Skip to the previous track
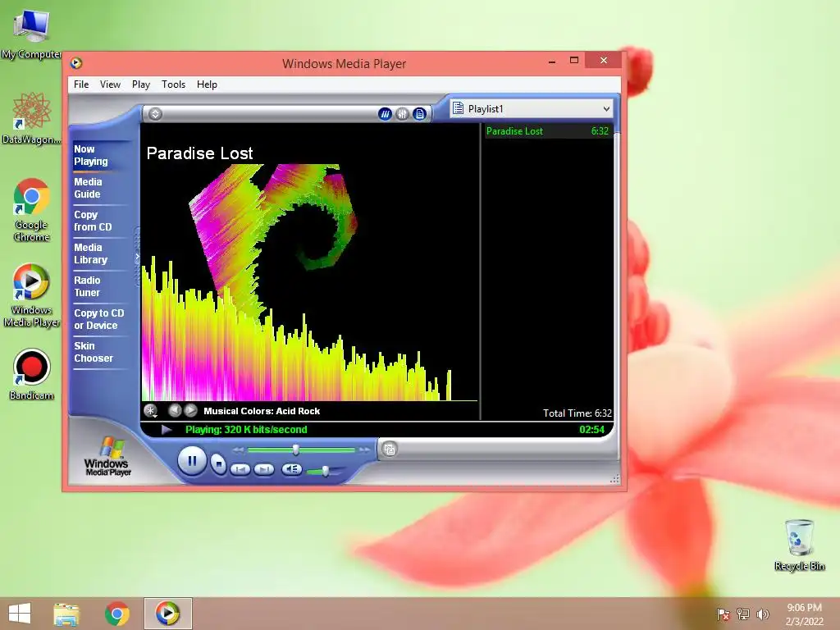This screenshot has width=840, height=630. click(x=240, y=469)
